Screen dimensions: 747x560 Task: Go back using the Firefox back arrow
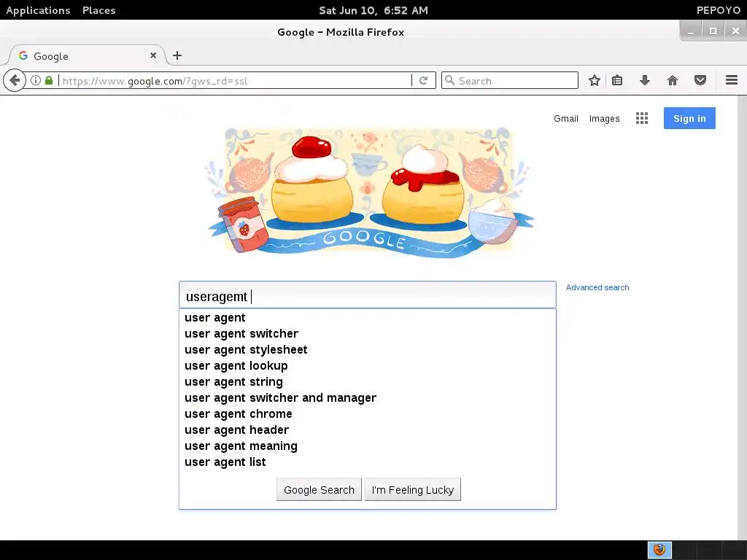[x=15, y=80]
